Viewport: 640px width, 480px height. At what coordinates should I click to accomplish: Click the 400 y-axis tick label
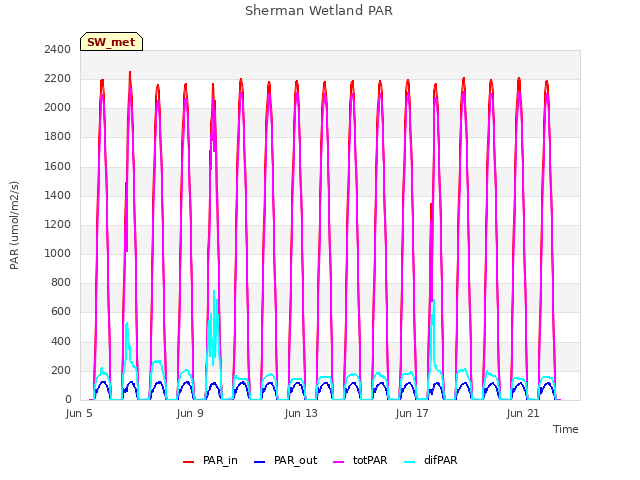coord(61,341)
